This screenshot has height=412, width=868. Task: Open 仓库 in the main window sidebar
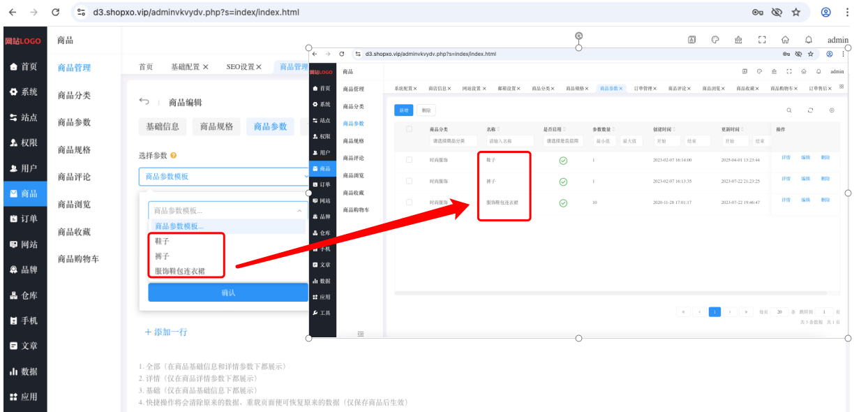point(24,295)
